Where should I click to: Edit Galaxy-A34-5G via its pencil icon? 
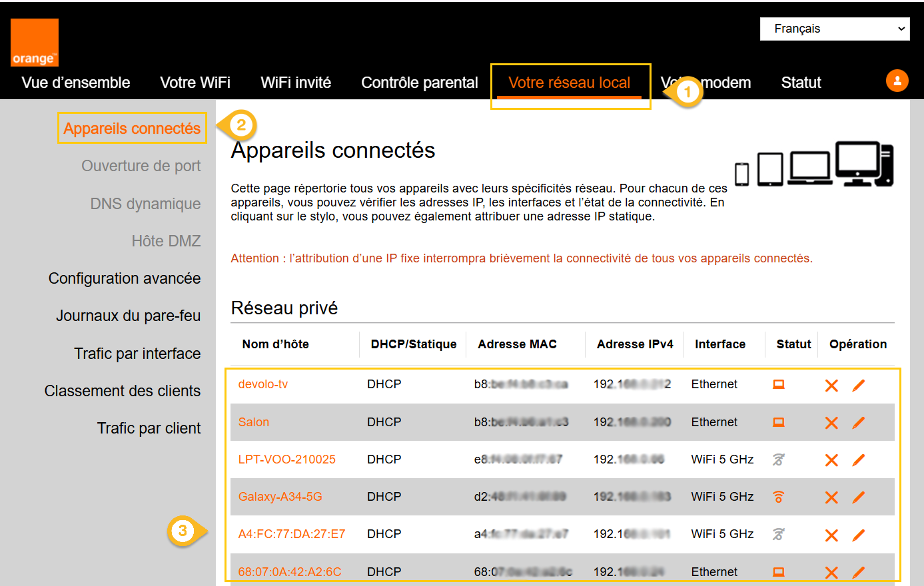859,497
